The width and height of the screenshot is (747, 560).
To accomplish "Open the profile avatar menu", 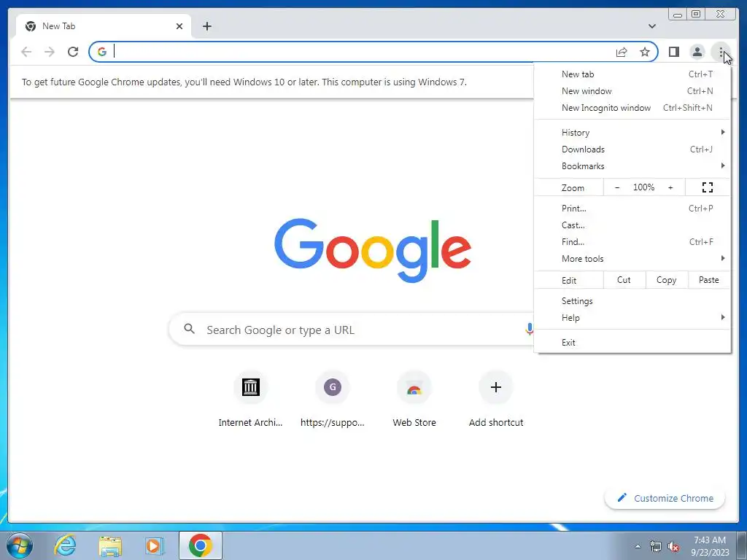I will [697, 52].
